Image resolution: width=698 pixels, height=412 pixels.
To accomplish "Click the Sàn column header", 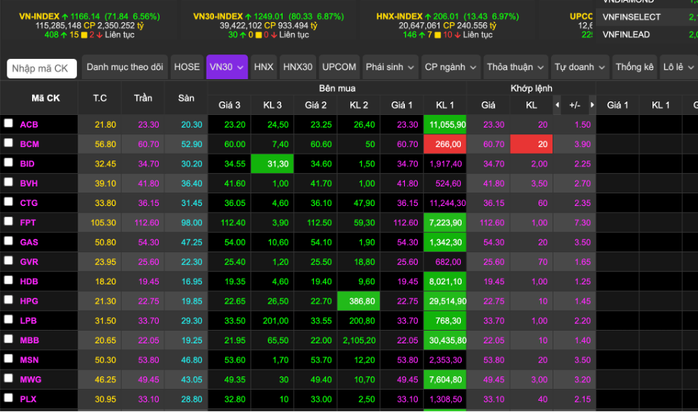I will point(186,98).
